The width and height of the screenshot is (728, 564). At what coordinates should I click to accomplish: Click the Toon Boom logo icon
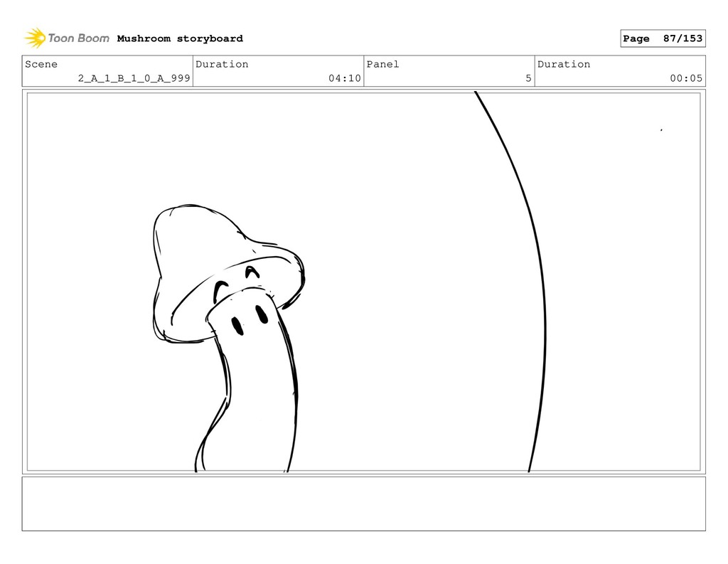(x=36, y=38)
